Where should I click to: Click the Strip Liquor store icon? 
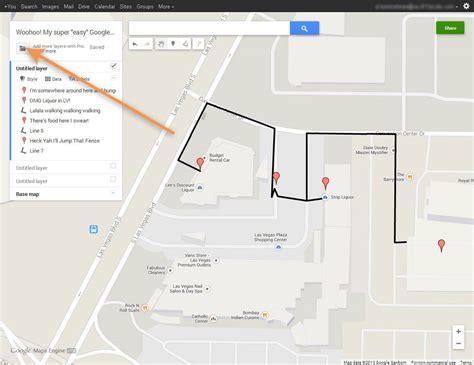[325, 197]
